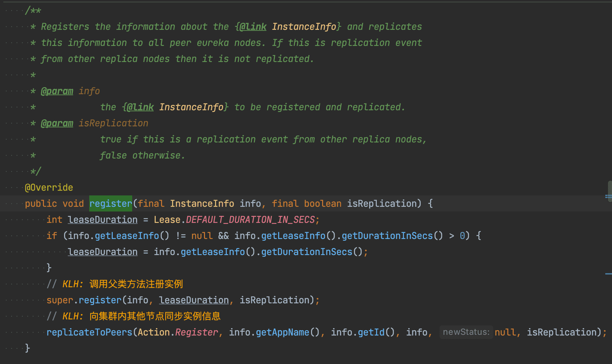Click InstanceInfo link in 'to be registered' line
This screenshot has height=364, width=612.
point(191,107)
